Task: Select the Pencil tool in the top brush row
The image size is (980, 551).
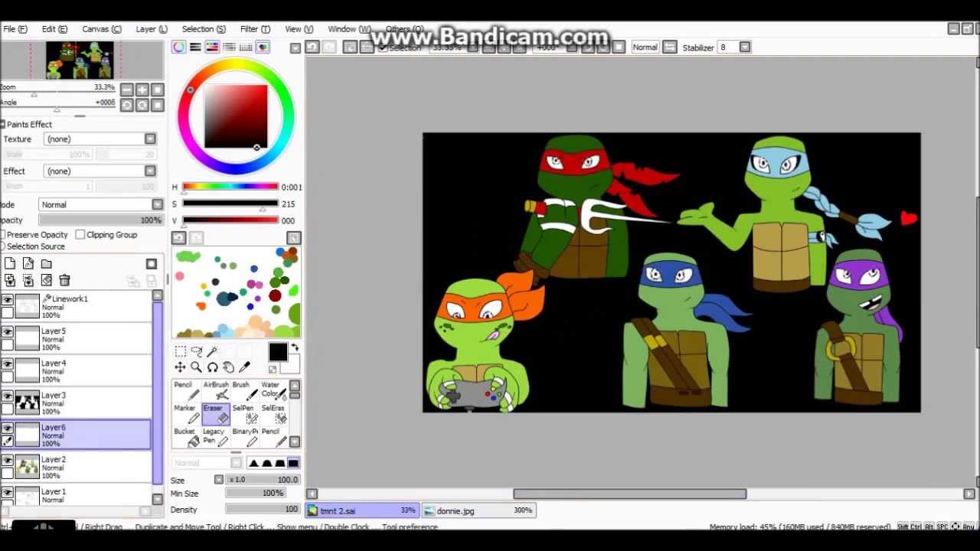Action: point(188,390)
